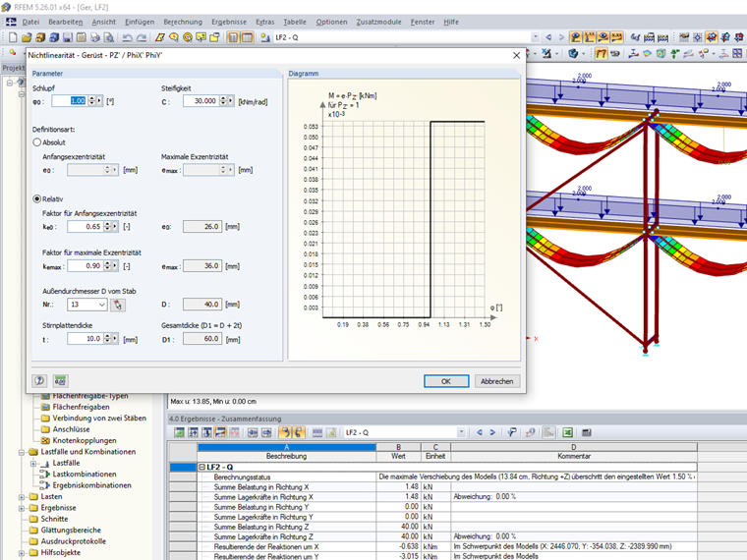Viewport: 747px width, 560px height.
Task: Close the Nichtlinearität dialog
Action: pos(516,56)
